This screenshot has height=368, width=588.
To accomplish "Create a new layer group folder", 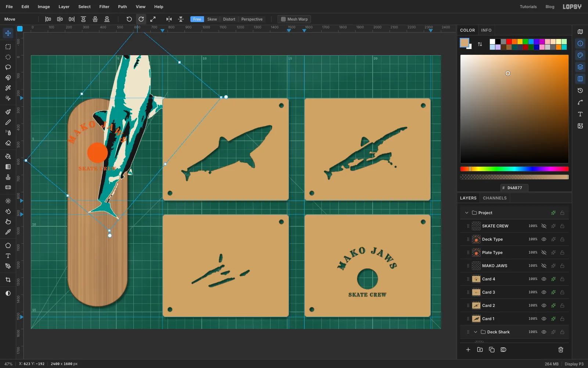I will (x=480, y=350).
